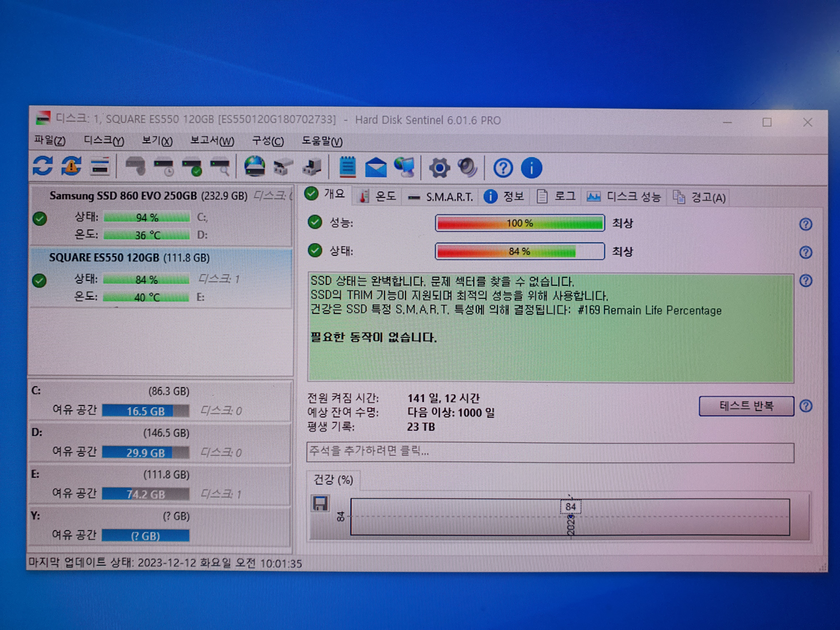Image resolution: width=840 pixels, height=630 pixels.
Task: Click E: free space 74.2 GB bar
Action: 145,494
